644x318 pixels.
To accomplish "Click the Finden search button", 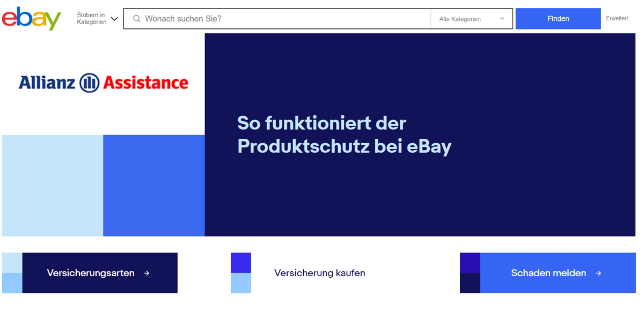I will (558, 19).
